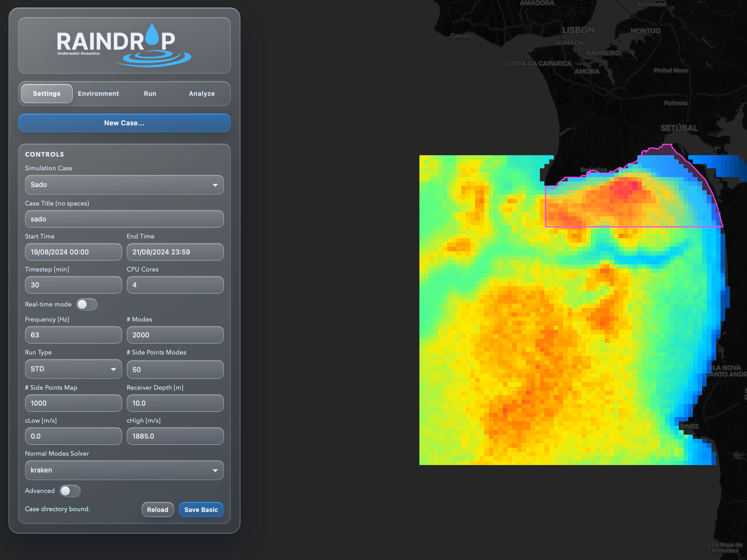Click the RAINDROP Underwater Acoustics logo
This screenshot has height=560, width=747.
pos(124,45)
